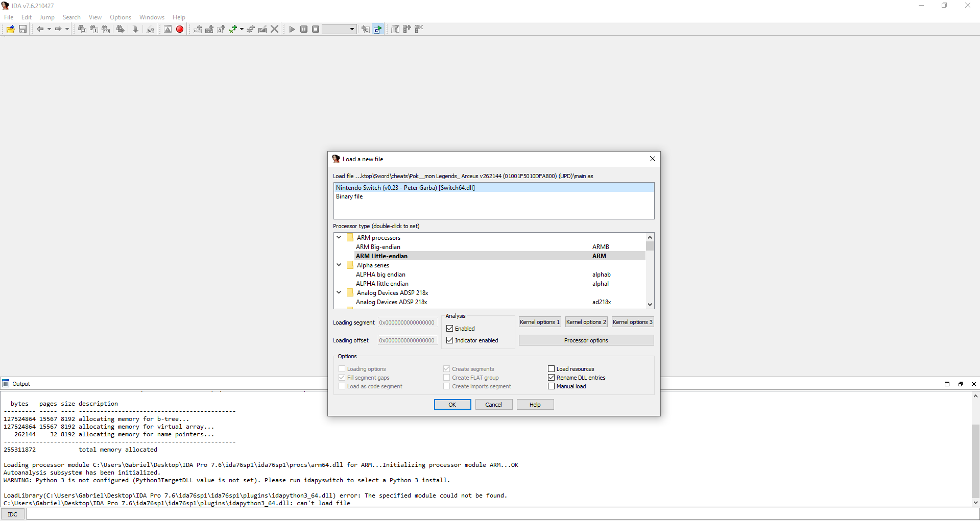Click the Help button in the dialog
Image resolution: width=980 pixels, height=521 pixels.
point(535,405)
